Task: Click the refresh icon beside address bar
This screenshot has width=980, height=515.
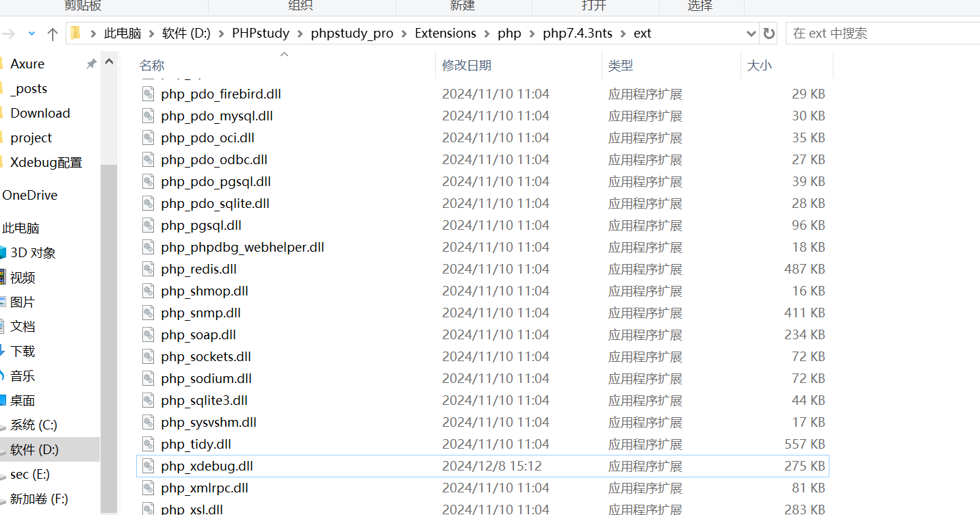Action: [769, 34]
